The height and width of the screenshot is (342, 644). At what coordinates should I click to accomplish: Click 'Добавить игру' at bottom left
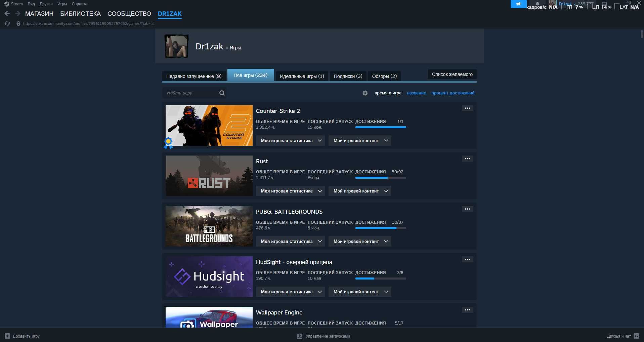click(x=26, y=336)
